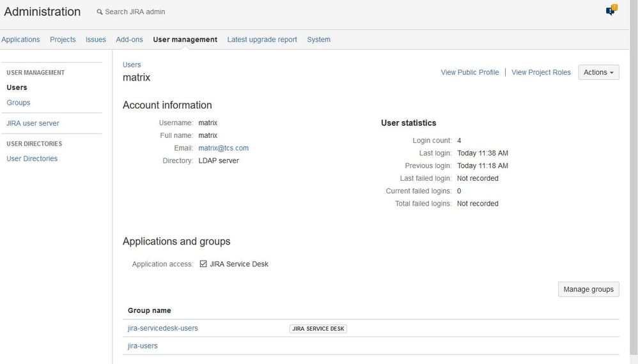Image resolution: width=638 pixels, height=364 pixels.
Task: Click the matrix@tcs.com email link
Action: click(x=223, y=148)
